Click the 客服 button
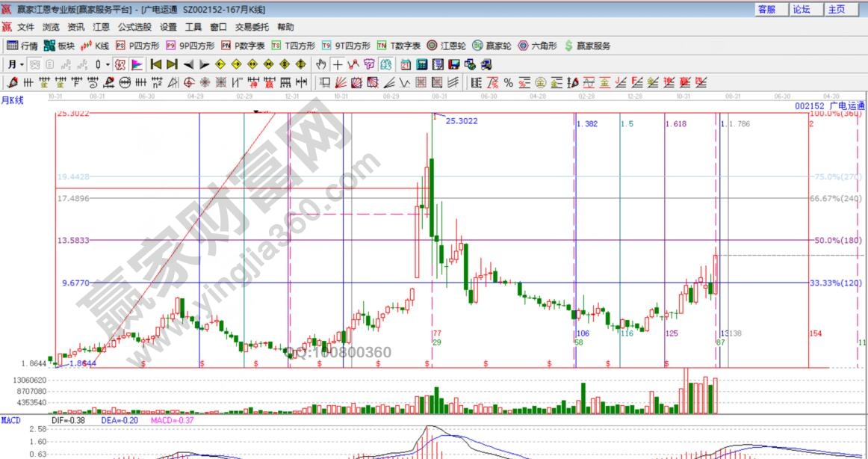 (767, 9)
